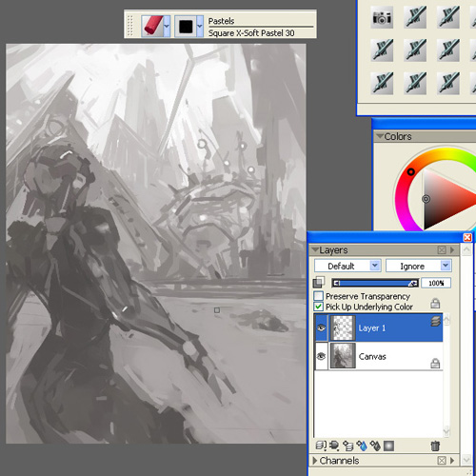Open the Ignore composite depth dropdown

(419, 266)
